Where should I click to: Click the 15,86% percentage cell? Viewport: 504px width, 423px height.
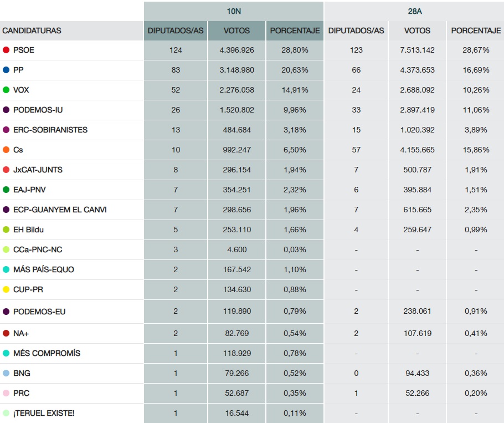pyautogui.click(x=476, y=150)
